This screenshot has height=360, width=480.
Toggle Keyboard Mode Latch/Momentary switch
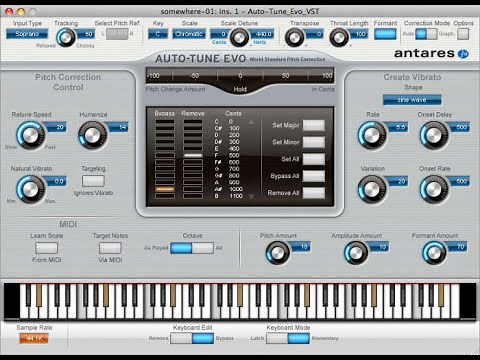(288, 338)
